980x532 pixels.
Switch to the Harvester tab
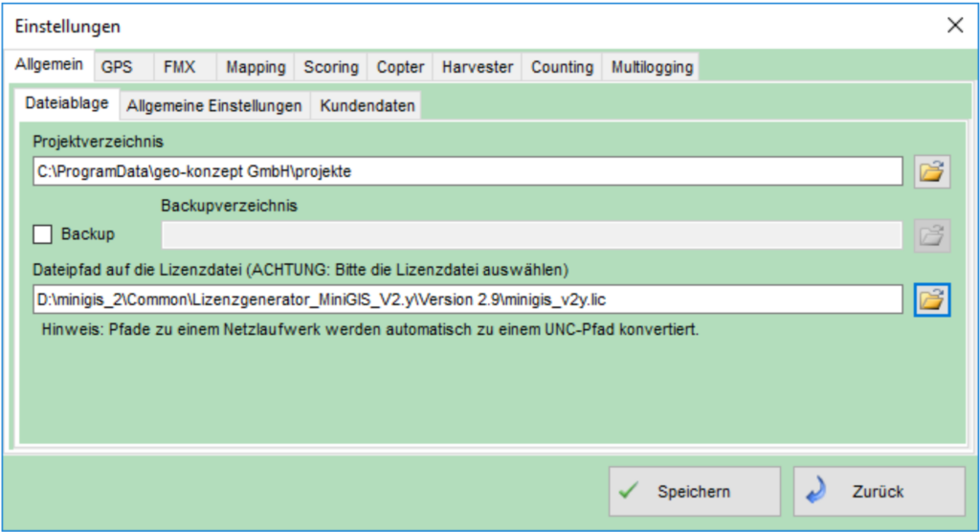[x=478, y=67]
